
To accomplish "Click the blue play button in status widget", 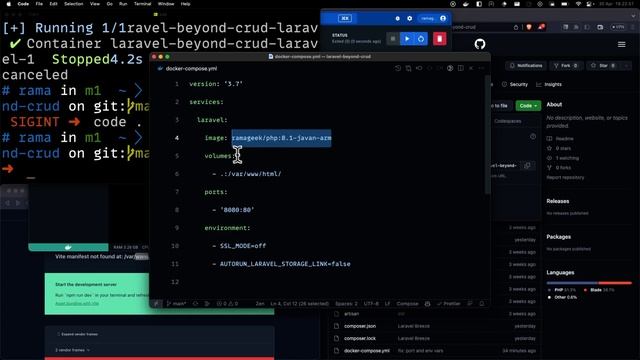I will click(407, 39).
